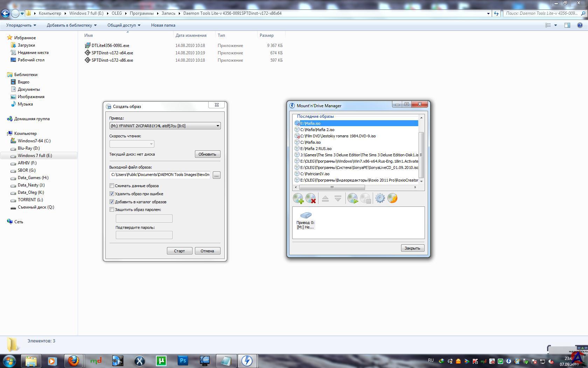Expand the Упорядочить menu dropdown
The width and height of the screenshot is (588, 368).
[21, 25]
